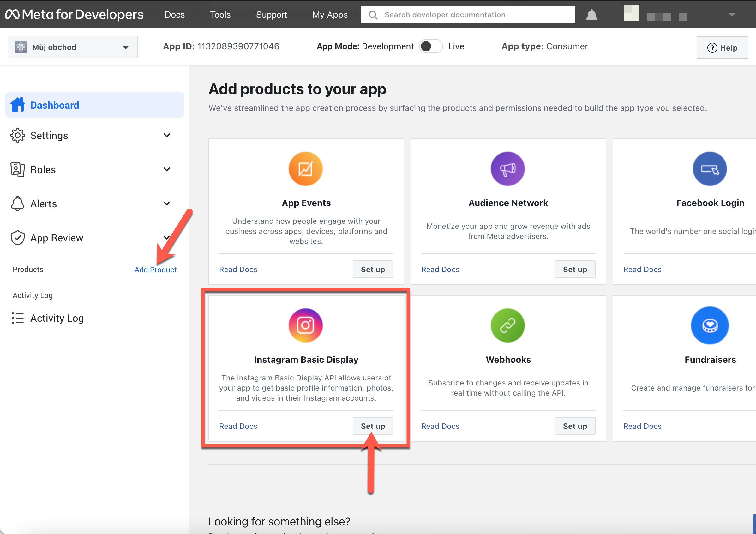Click the Activity Log list icon

coord(17,318)
